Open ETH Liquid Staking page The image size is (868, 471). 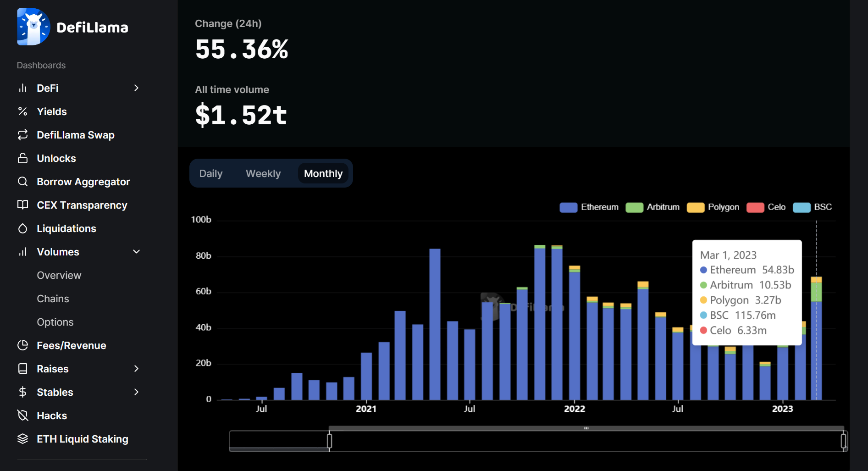point(83,439)
